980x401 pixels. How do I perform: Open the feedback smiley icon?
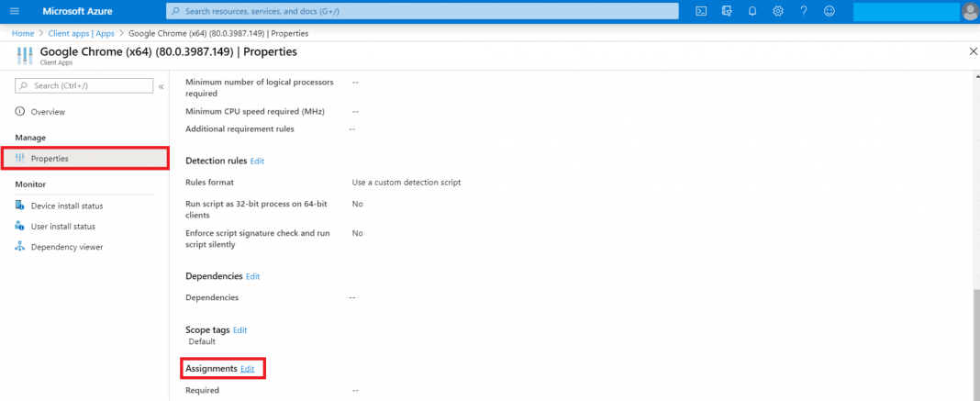click(x=830, y=11)
